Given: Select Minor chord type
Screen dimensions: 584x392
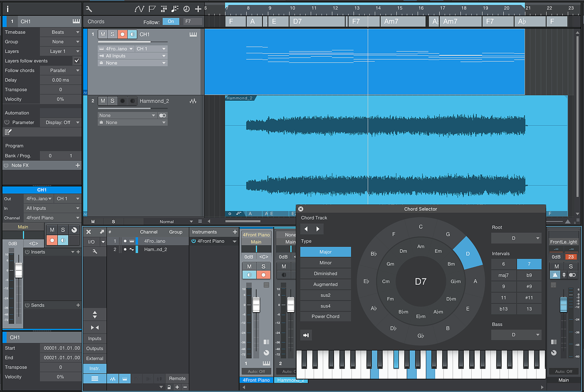Looking at the screenshot, I should tap(325, 263).
